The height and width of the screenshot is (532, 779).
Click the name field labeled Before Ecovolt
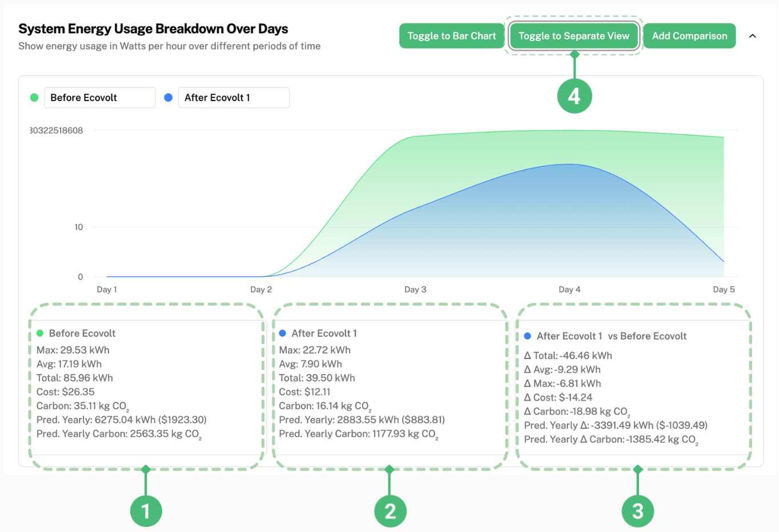pos(99,97)
